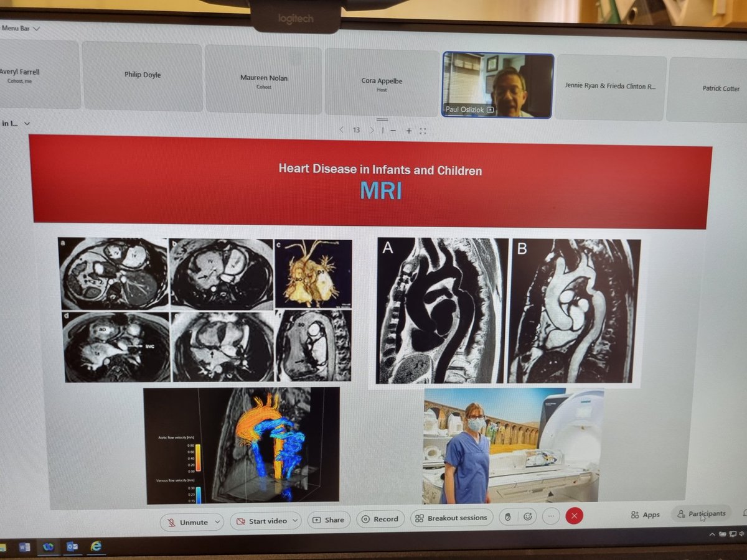
Task: Click the screen share icon on Paul Oslizlok label
Action: tap(491, 110)
